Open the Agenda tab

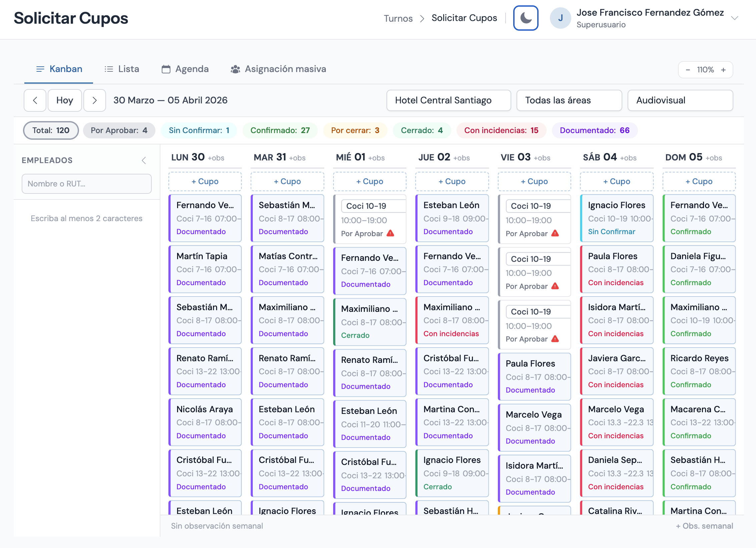tap(185, 69)
